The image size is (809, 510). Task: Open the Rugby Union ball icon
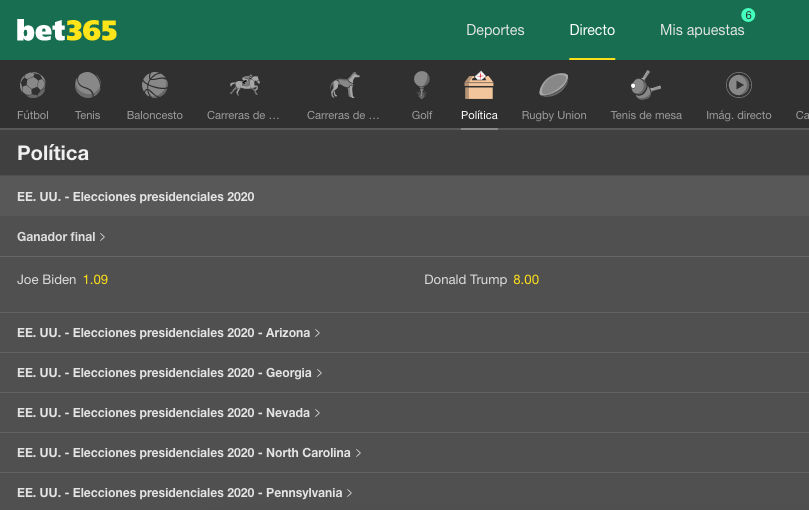pyautogui.click(x=554, y=86)
